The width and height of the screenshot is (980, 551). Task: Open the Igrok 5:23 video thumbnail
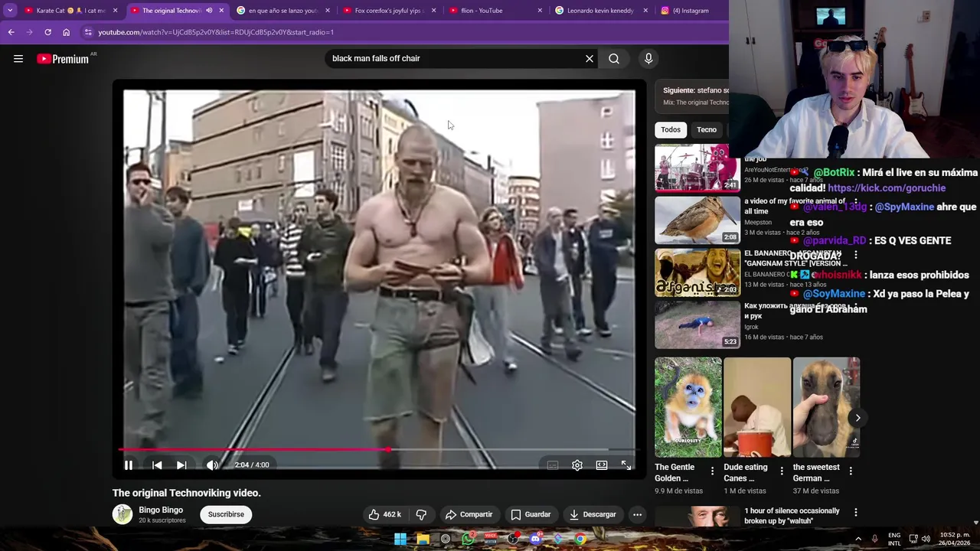pyautogui.click(x=697, y=324)
